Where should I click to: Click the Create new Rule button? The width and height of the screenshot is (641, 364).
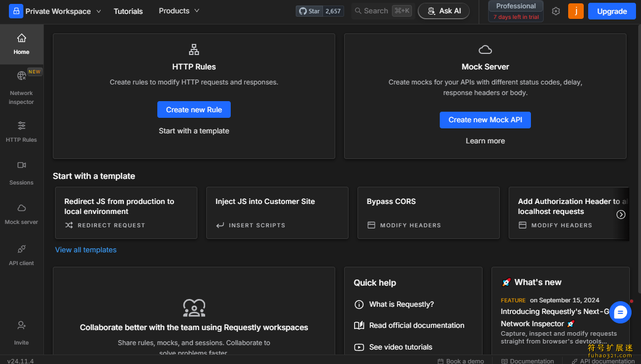coord(194,109)
